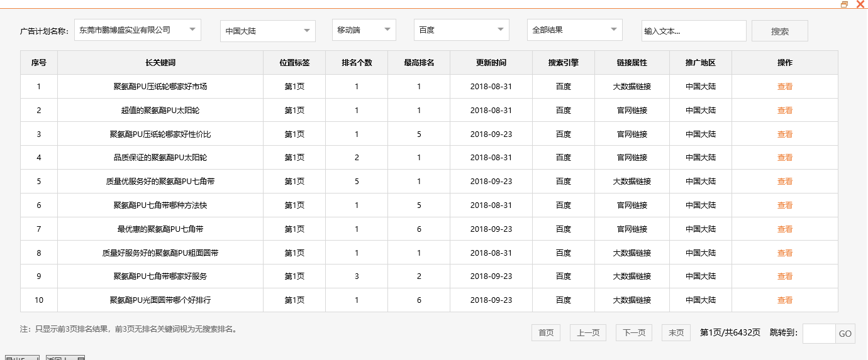
Task: Select keyword 聚氨酯PU压纸轮哪家好市场
Action: pos(160,87)
